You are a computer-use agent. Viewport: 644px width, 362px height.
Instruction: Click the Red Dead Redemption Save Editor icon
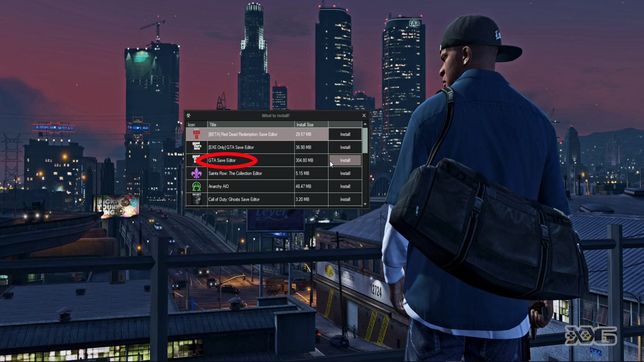point(196,134)
